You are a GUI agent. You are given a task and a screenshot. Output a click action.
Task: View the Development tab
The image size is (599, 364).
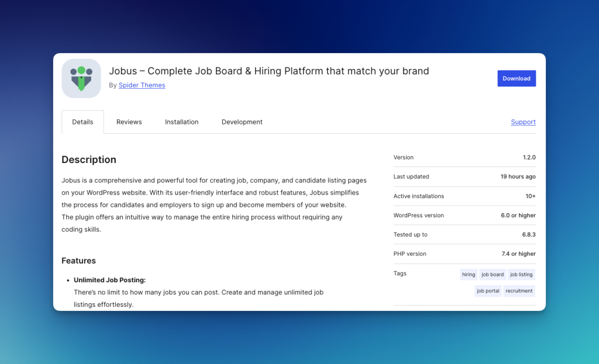coord(242,122)
